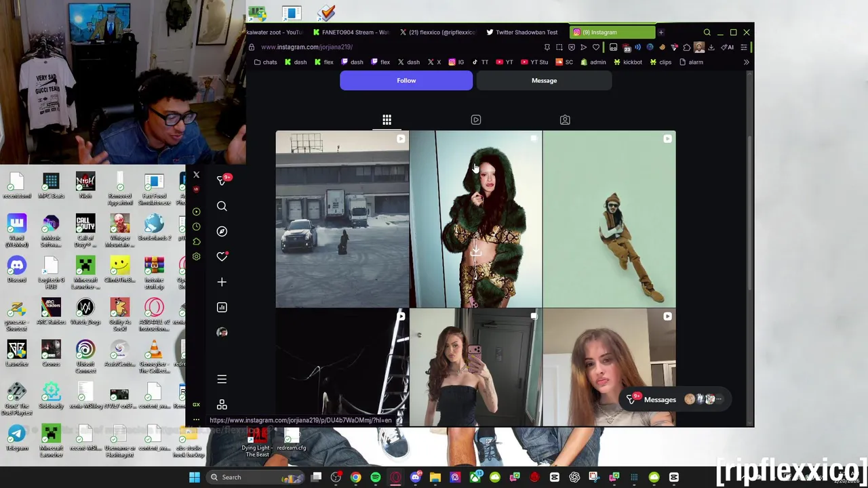
Task: Open the clips bookmark
Action: tap(660, 62)
